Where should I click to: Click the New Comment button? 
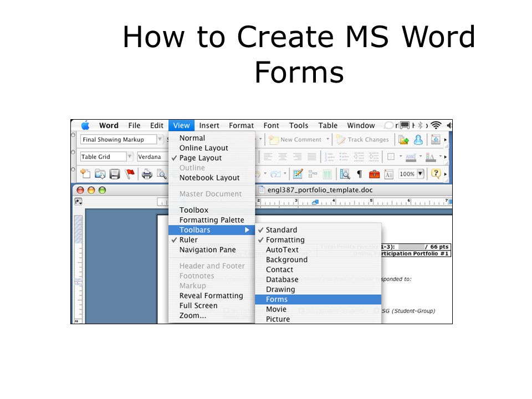295,140
